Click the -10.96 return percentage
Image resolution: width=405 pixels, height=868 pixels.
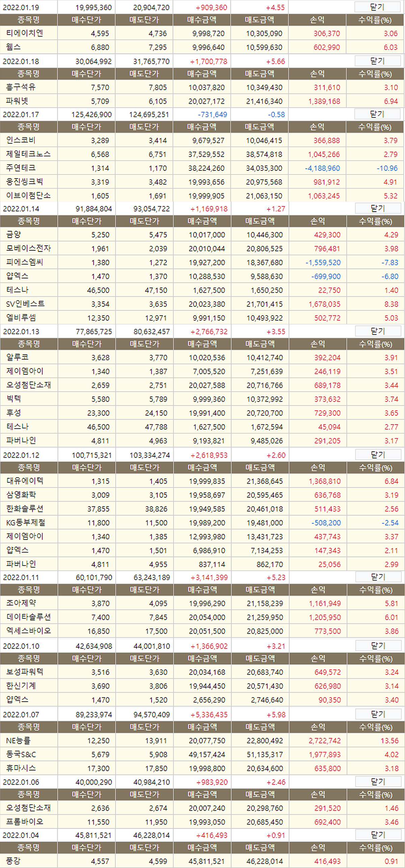(x=388, y=168)
